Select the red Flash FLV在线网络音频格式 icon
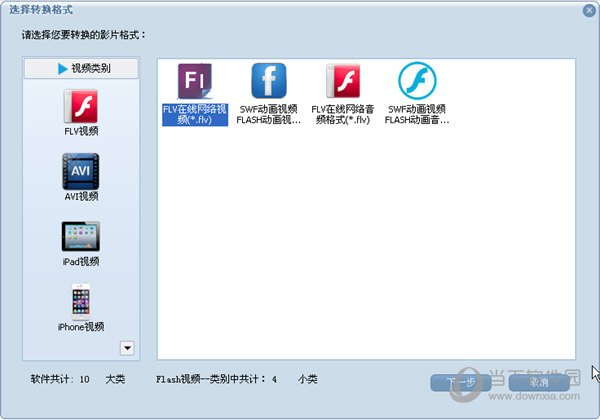Screen dimensions: 600x420 [343, 81]
